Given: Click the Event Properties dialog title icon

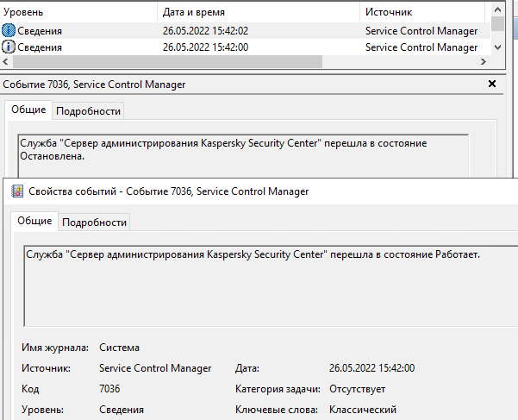Looking at the screenshot, I should (16, 191).
